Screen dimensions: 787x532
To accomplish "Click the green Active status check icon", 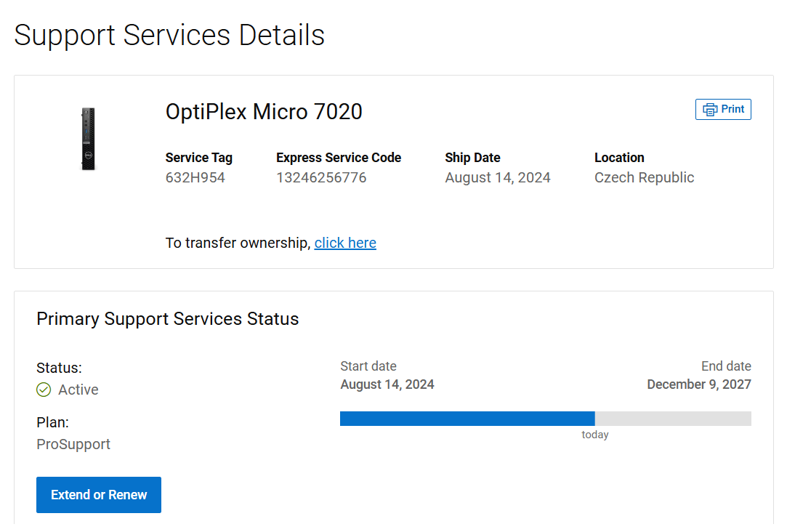I will (44, 390).
